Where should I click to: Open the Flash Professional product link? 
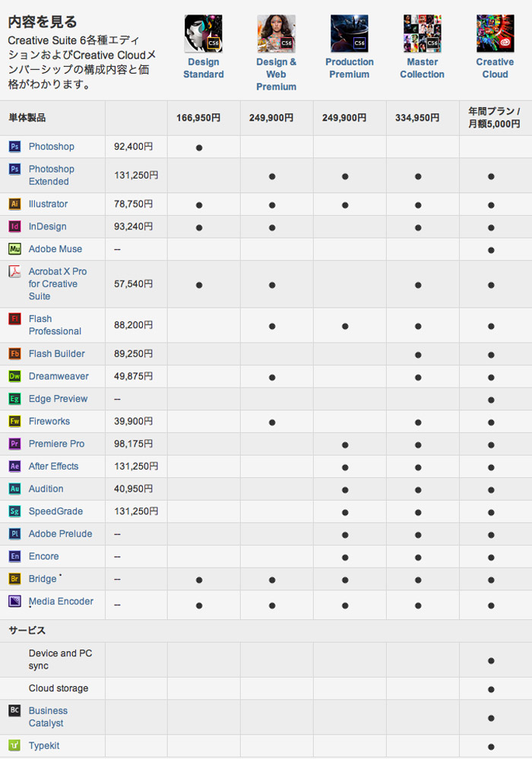(55, 325)
